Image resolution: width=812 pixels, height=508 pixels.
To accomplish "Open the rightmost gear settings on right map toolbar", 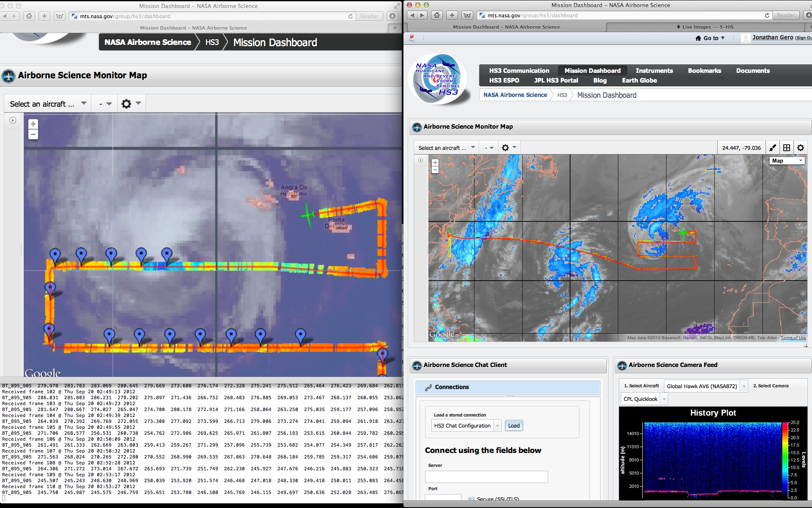I will point(801,148).
